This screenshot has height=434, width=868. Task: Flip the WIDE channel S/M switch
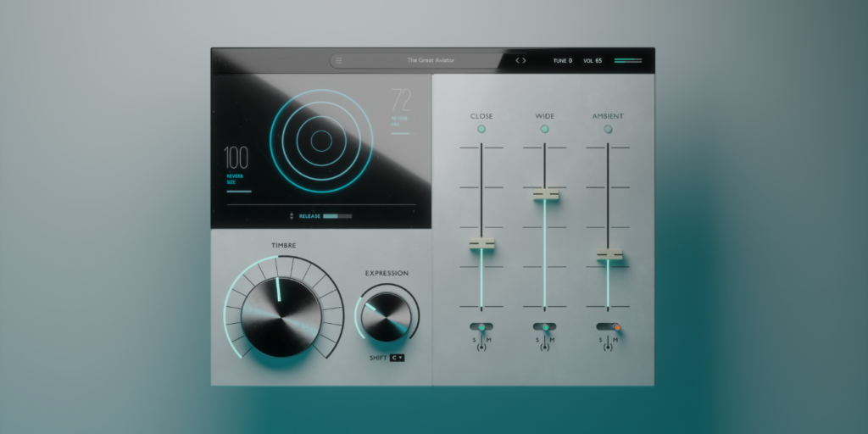[x=545, y=327]
